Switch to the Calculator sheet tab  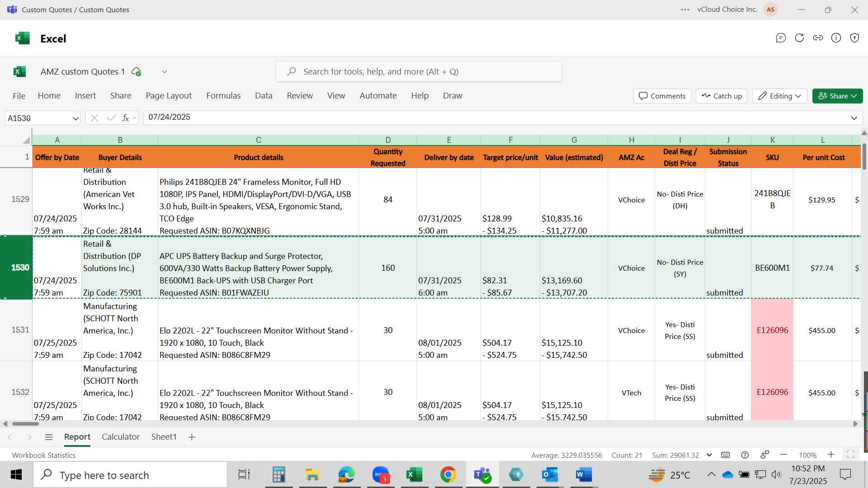(121, 437)
